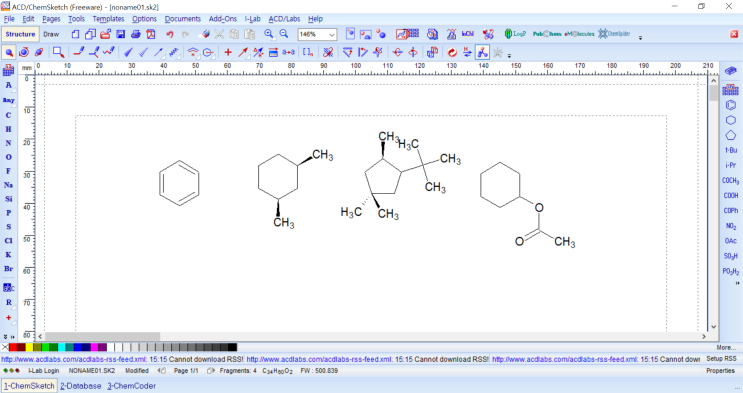Pick the Up Stereo Bonds wedge tool
Image resolution: width=743 pixels, height=393 pixels.
tap(128, 52)
